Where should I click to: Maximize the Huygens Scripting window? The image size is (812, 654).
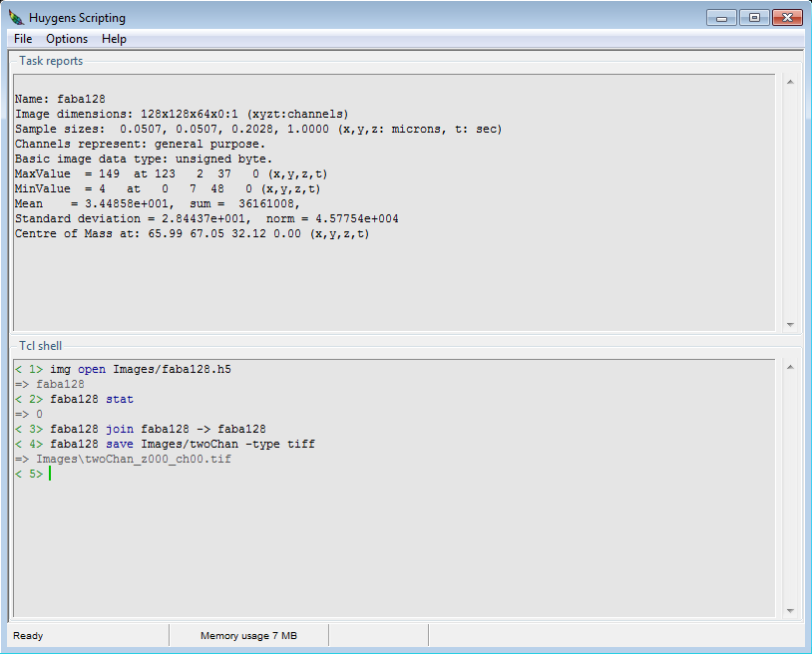point(753,18)
